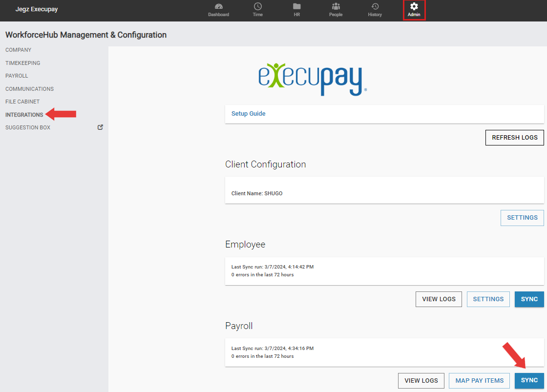Select the Admin gear icon

[x=414, y=10]
